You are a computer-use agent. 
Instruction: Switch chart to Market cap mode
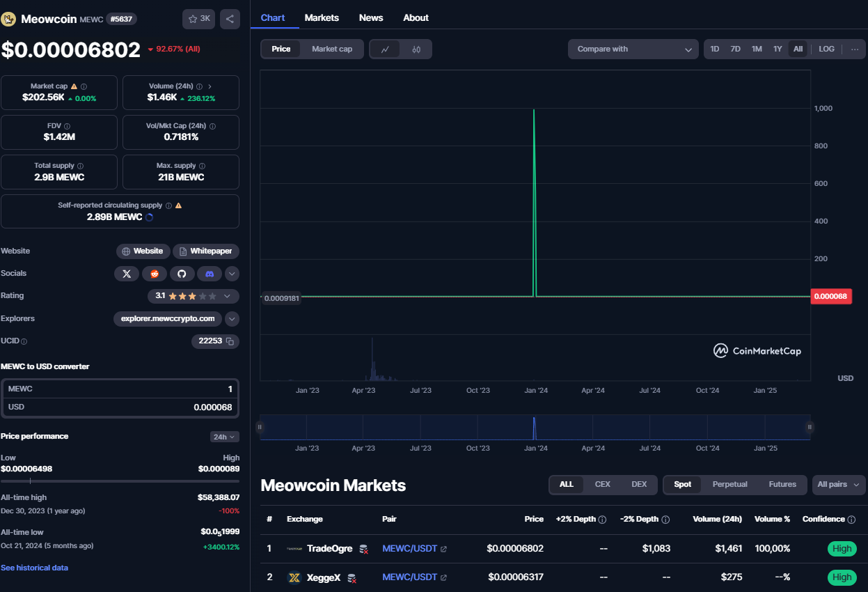(332, 49)
